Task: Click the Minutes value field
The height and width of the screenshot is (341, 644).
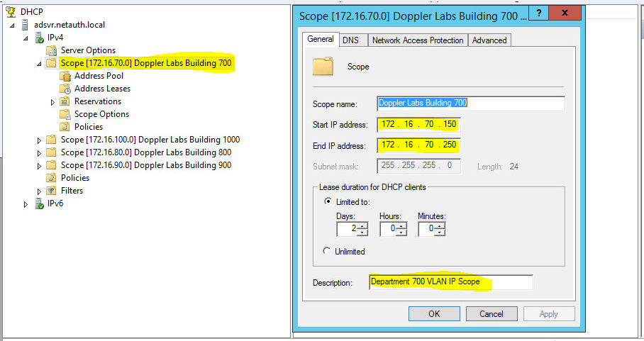Action: pyautogui.click(x=426, y=228)
